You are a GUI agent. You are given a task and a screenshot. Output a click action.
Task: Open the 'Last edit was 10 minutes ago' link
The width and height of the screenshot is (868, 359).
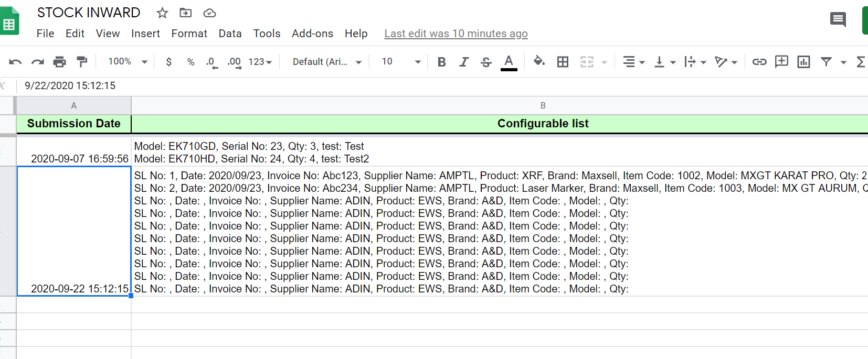456,34
